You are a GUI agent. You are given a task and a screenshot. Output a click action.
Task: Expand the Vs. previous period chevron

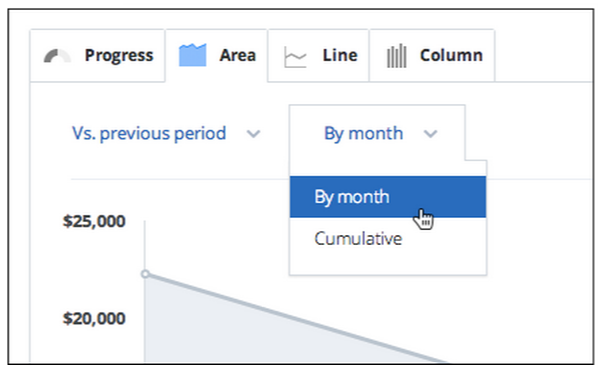pyautogui.click(x=253, y=134)
